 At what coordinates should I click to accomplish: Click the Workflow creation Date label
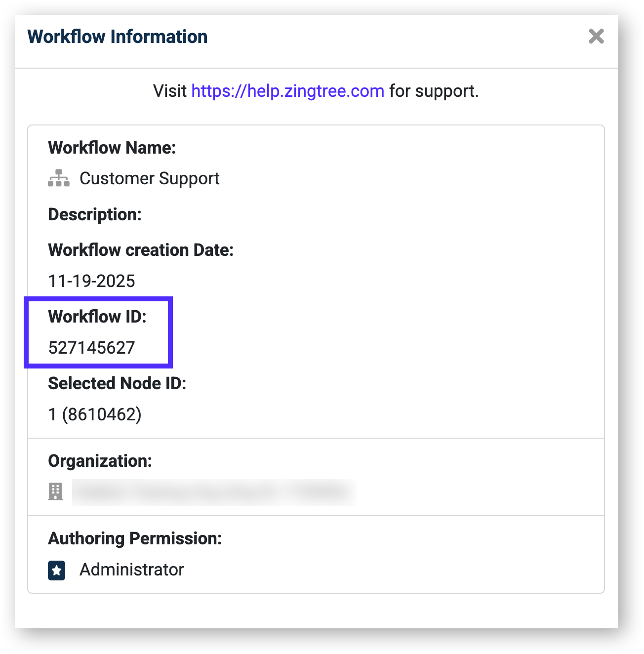tap(141, 250)
